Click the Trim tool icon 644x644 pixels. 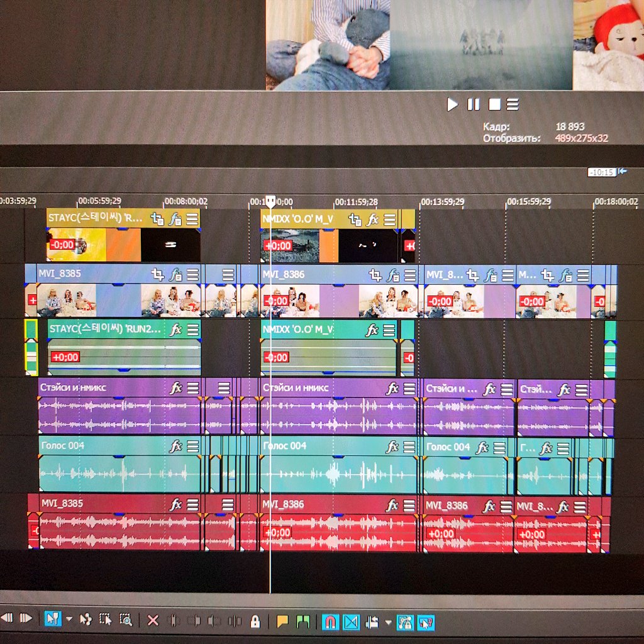click(174, 621)
